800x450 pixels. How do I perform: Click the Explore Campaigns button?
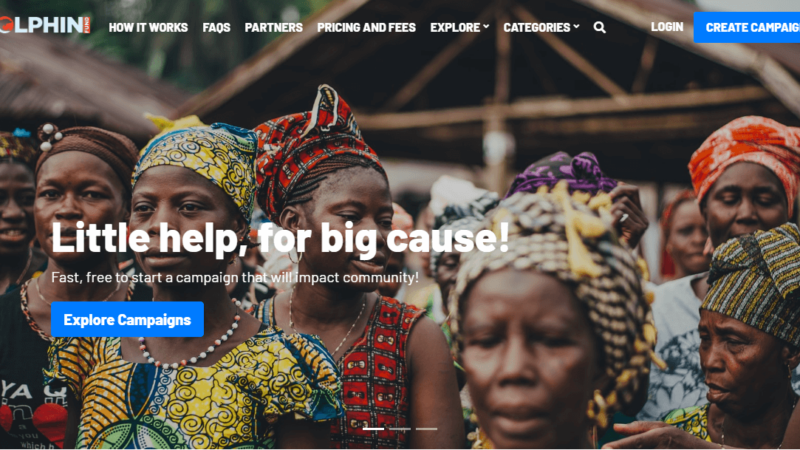point(128,319)
